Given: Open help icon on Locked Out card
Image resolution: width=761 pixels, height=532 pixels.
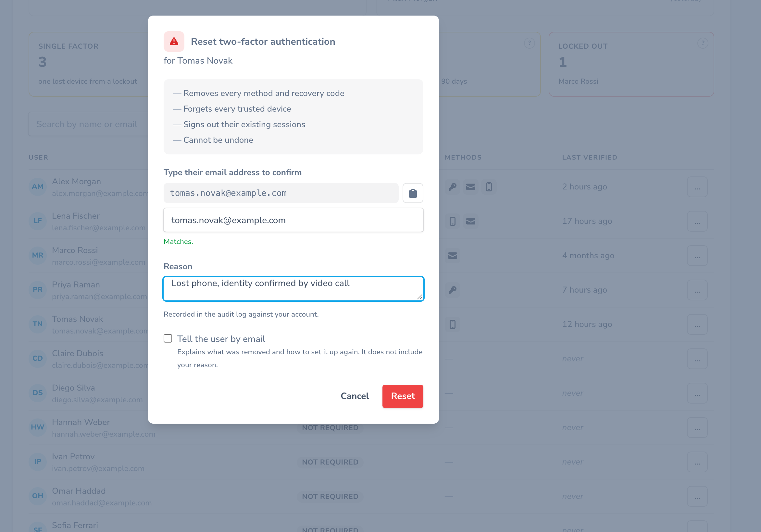Looking at the screenshot, I should [x=702, y=43].
